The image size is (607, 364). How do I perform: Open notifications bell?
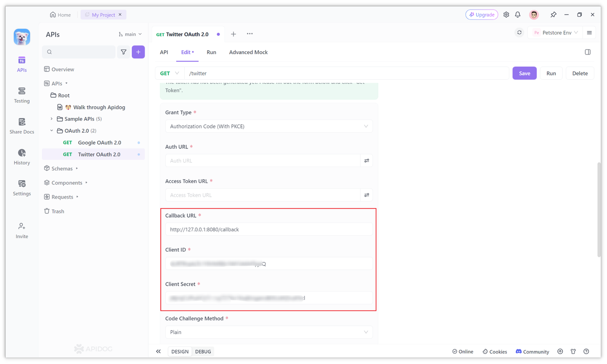click(x=518, y=15)
